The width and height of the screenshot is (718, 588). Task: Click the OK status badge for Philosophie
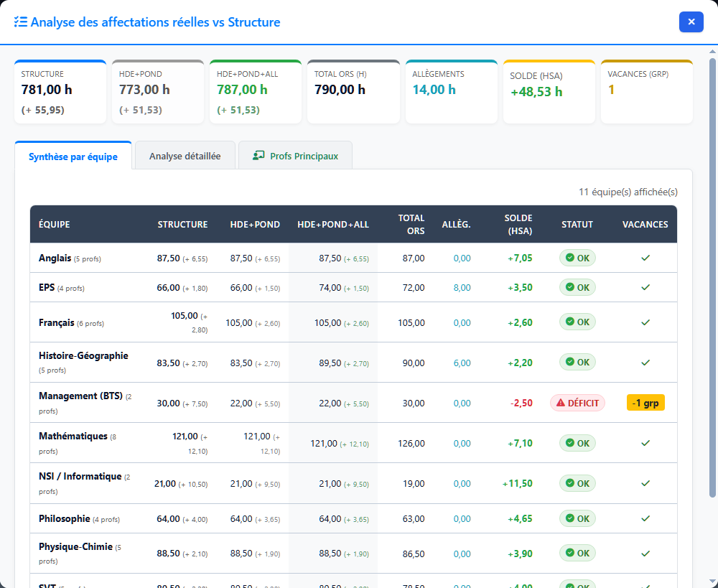point(577,518)
